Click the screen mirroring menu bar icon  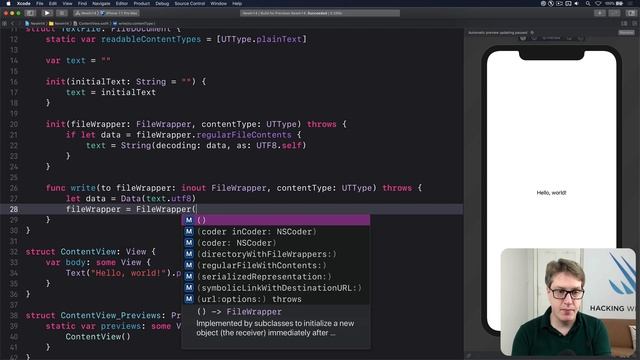tap(568, 3)
